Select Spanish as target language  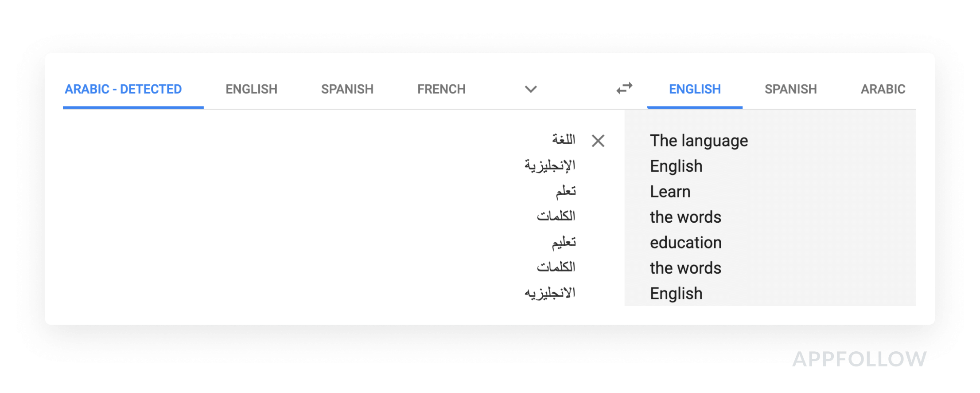pyautogui.click(x=791, y=89)
